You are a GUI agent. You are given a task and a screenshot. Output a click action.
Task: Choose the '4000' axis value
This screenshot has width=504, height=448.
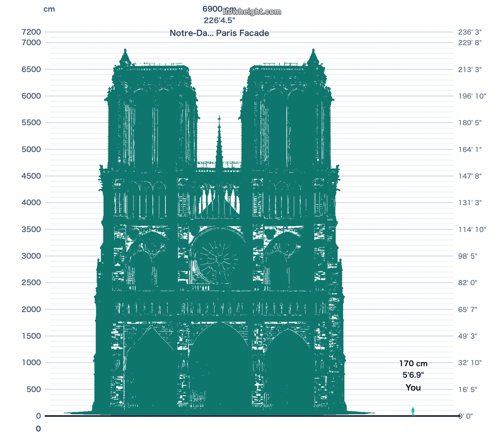coord(31,203)
